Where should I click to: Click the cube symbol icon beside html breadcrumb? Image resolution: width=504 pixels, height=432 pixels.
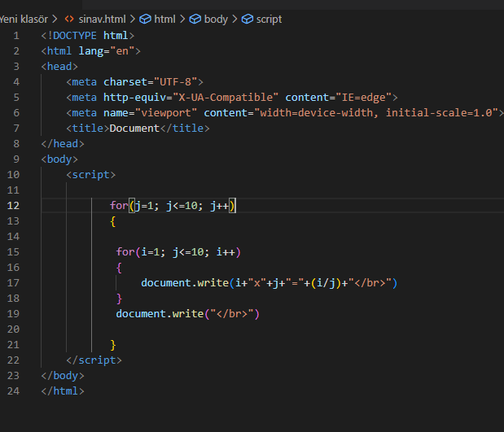tap(145, 20)
